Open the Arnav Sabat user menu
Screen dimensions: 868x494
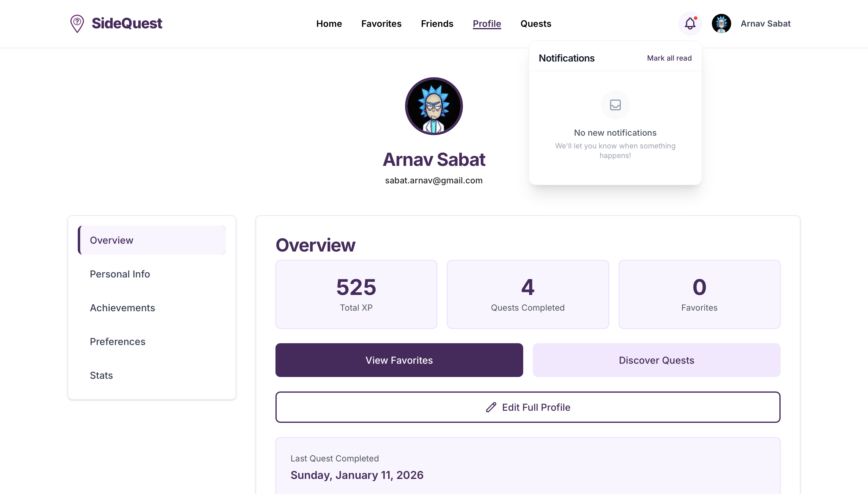[x=765, y=24]
